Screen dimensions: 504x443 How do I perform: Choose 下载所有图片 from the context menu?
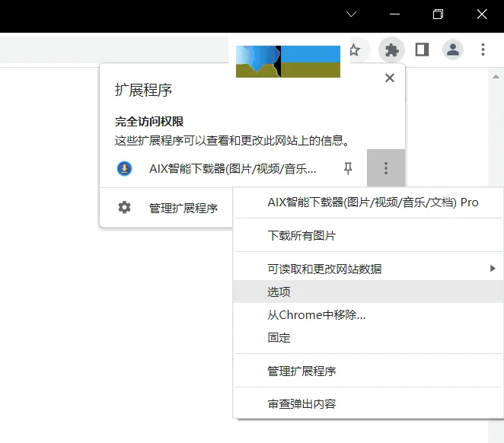(x=368, y=235)
